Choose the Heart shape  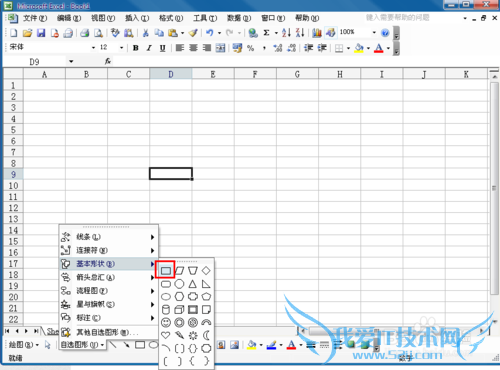coord(166,335)
